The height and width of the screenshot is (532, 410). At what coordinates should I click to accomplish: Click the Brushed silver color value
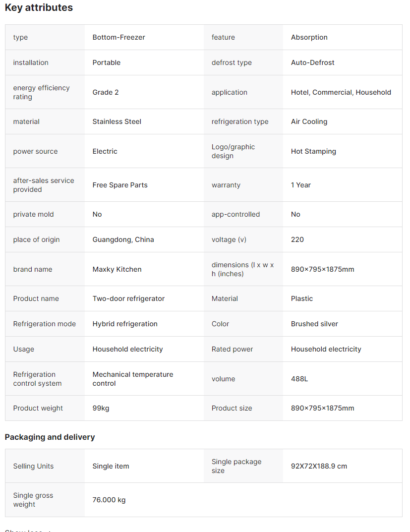pyautogui.click(x=314, y=324)
